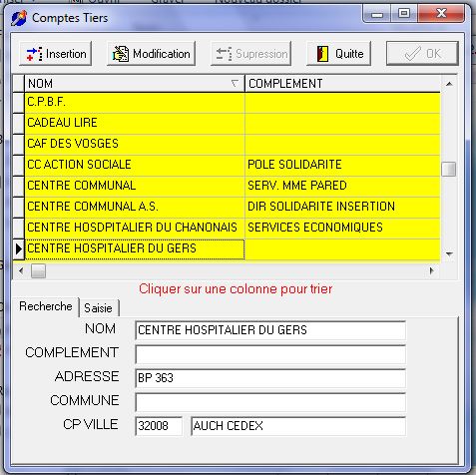The image size is (476, 475).
Task: Maximize the Comptes Tiers window
Action: click(404, 14)
